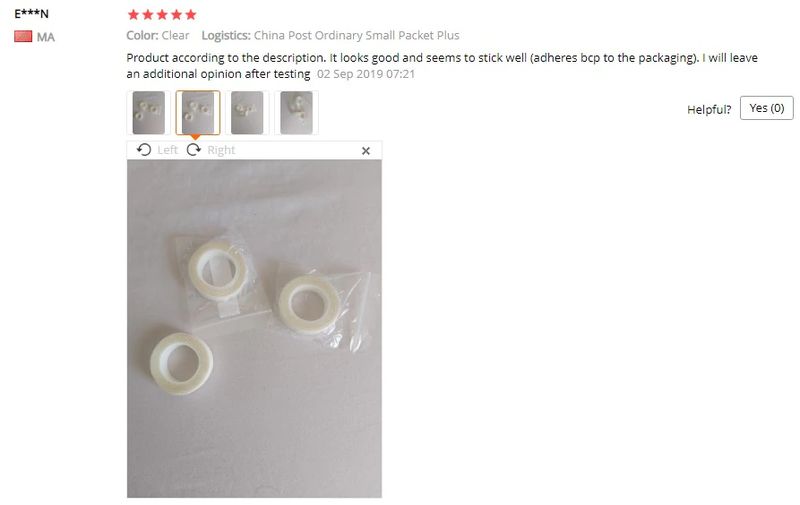Click the rotate left arrow icon

coord(144,150)
